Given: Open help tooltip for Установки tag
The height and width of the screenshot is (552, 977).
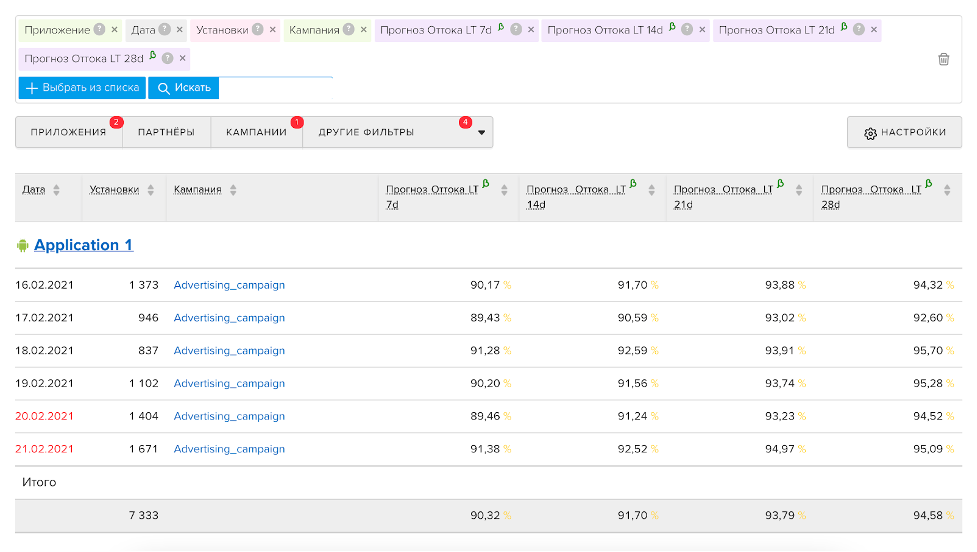Looking at the screenshot, I should point(257,29).
